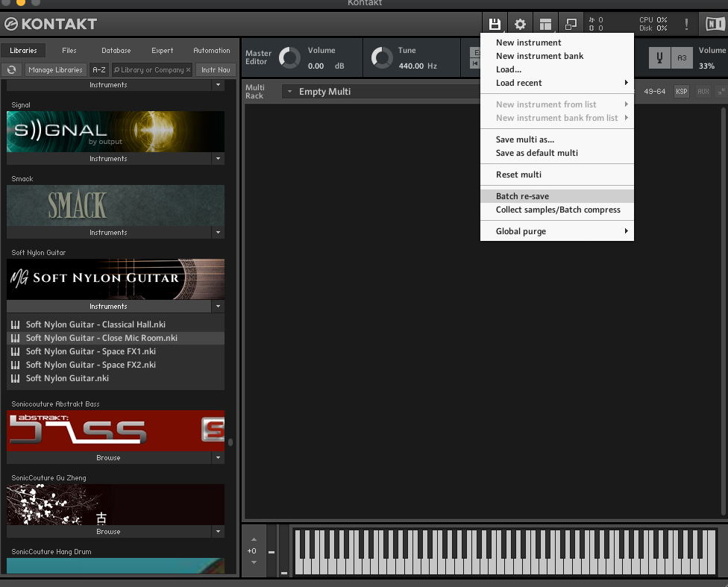Choose New instrument menu entry
The image size is (728, 587).
click(557, 43)
